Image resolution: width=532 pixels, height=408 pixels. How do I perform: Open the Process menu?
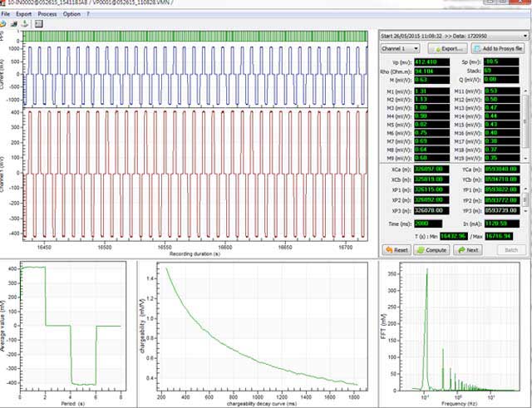click(47, 14)
